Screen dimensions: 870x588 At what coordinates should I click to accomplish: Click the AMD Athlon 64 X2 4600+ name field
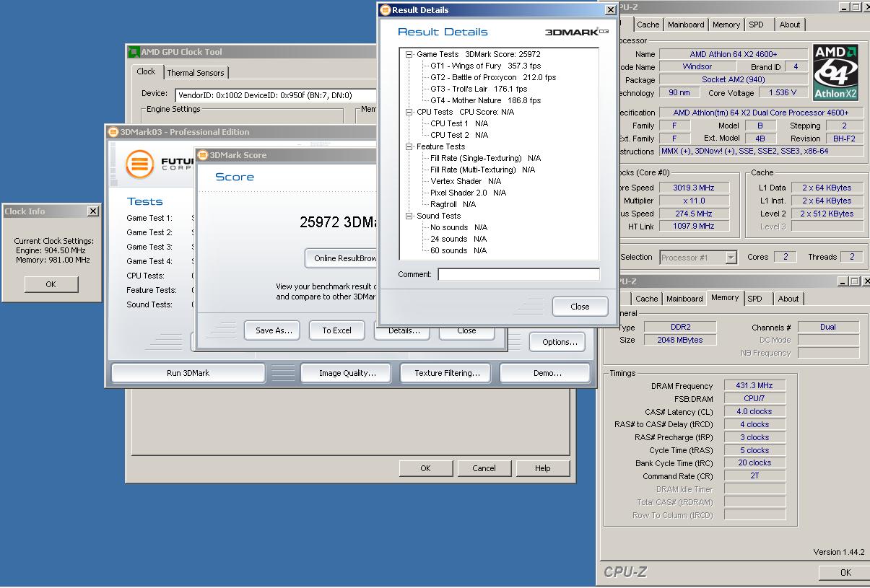point(733,54)
